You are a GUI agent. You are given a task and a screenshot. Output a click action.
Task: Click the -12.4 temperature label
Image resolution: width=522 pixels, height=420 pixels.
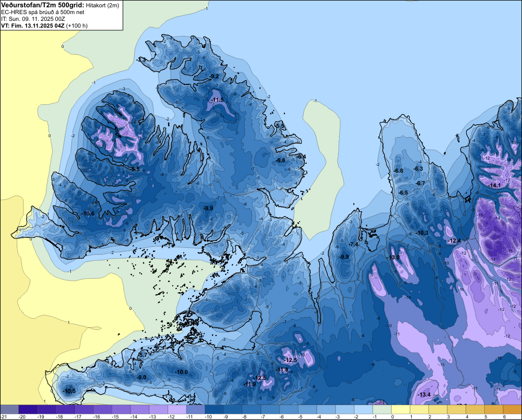tap(455, 241)
